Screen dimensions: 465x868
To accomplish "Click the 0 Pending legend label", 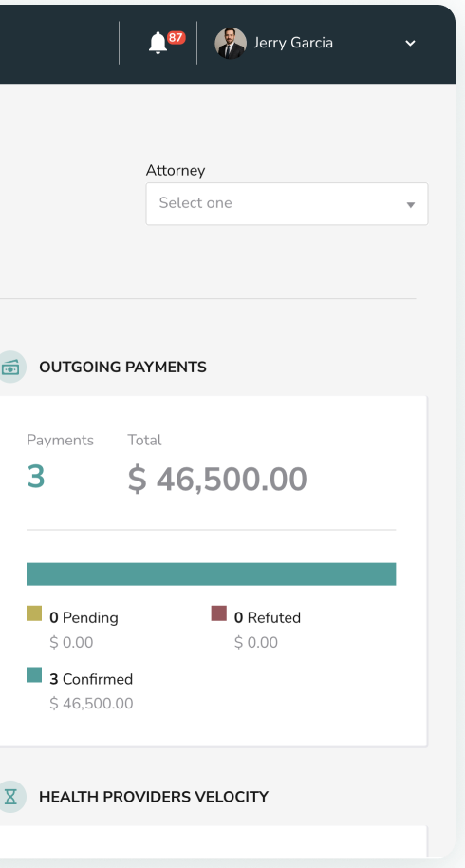I will 84,618.
